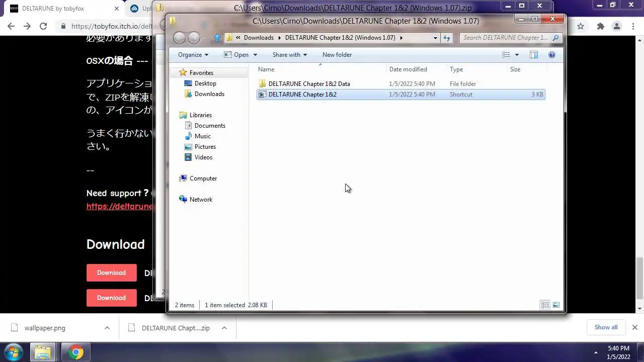Open the address bar history dropdown
The width and height of the screenshot is (644, 362).
click(x=435, y=38)
